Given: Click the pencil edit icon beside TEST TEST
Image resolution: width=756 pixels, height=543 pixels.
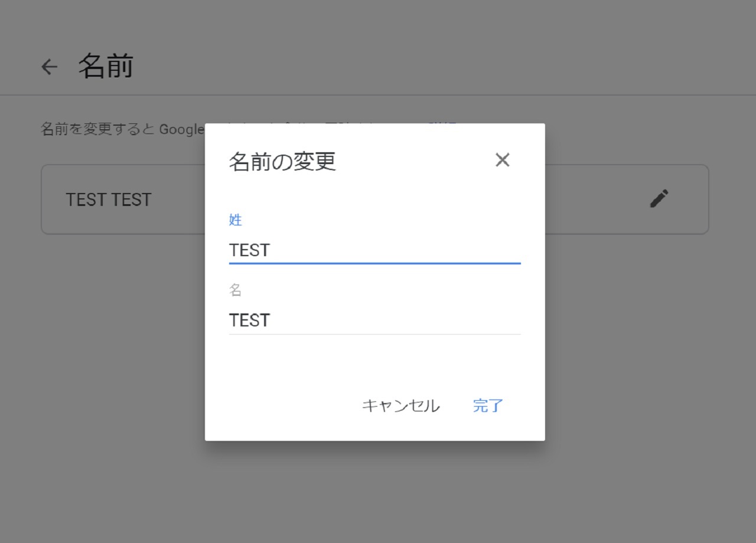Looking at the screenshot, I should pyautogui.click(x=659, y=199).
